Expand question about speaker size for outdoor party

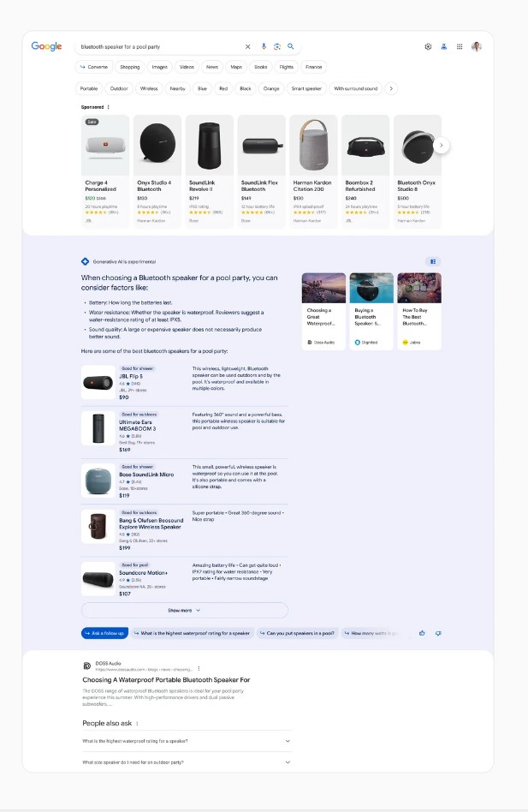187,762
